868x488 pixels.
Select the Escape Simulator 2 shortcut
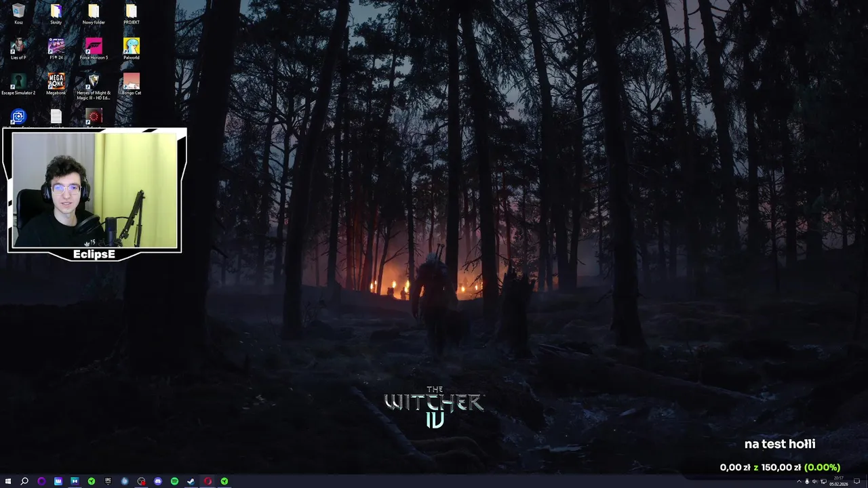18,85
